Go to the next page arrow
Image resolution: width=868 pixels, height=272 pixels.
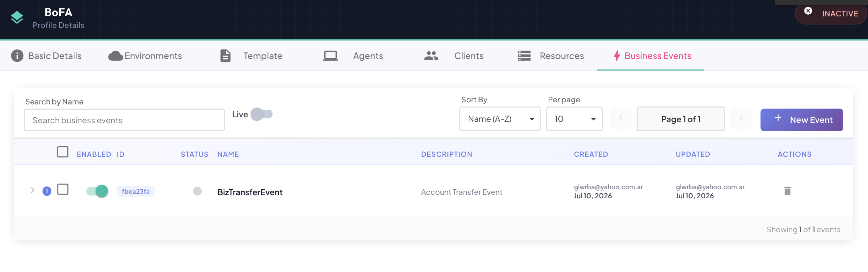[x=741, y=119]
